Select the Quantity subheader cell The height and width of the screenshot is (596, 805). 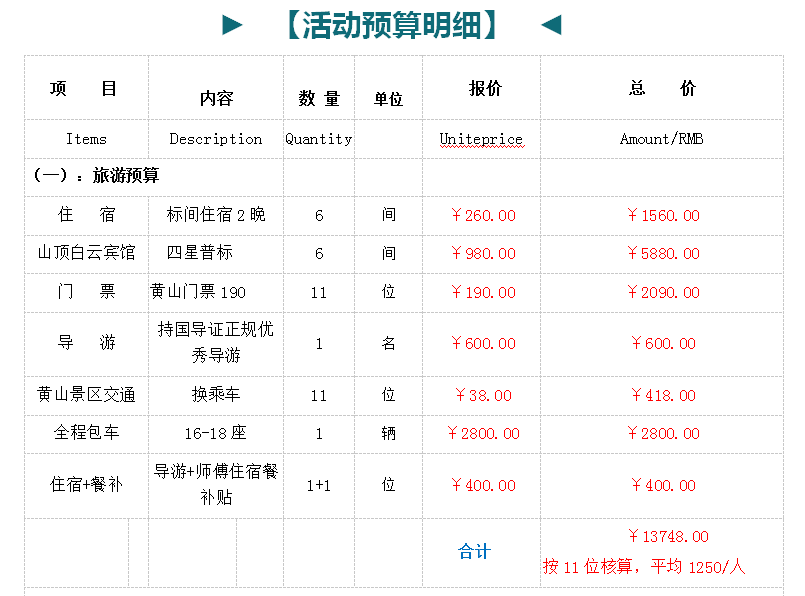tap(319, 139)
